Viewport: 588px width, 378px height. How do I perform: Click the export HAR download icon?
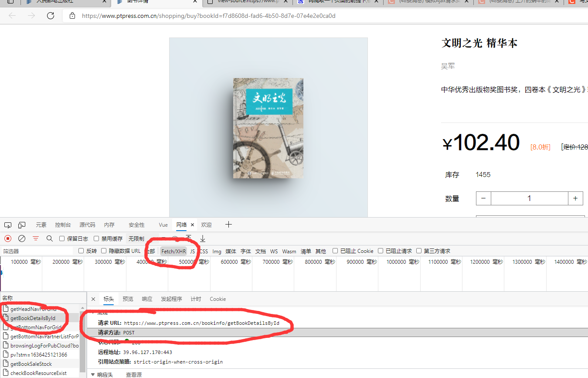tap(202, 238)
